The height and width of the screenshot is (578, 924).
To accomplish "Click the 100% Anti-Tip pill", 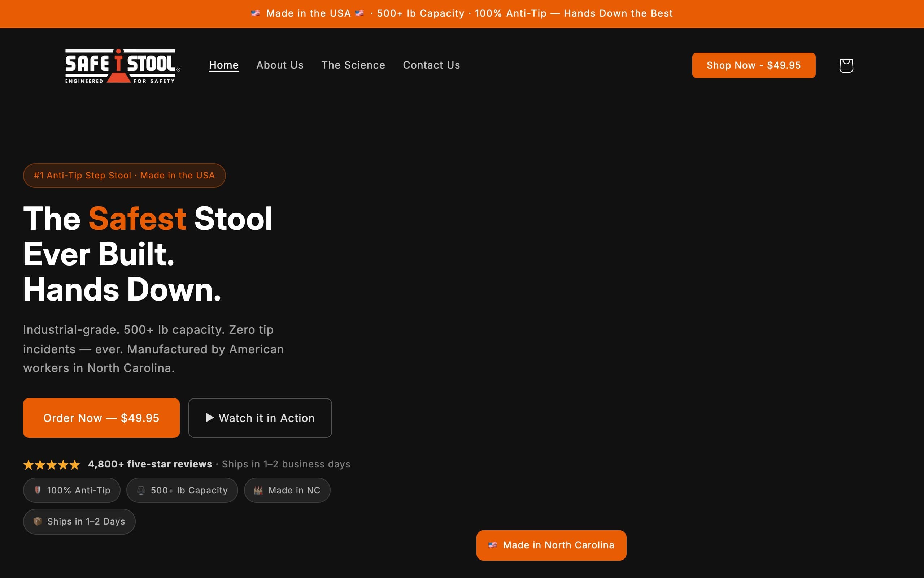I will point(72,490).
